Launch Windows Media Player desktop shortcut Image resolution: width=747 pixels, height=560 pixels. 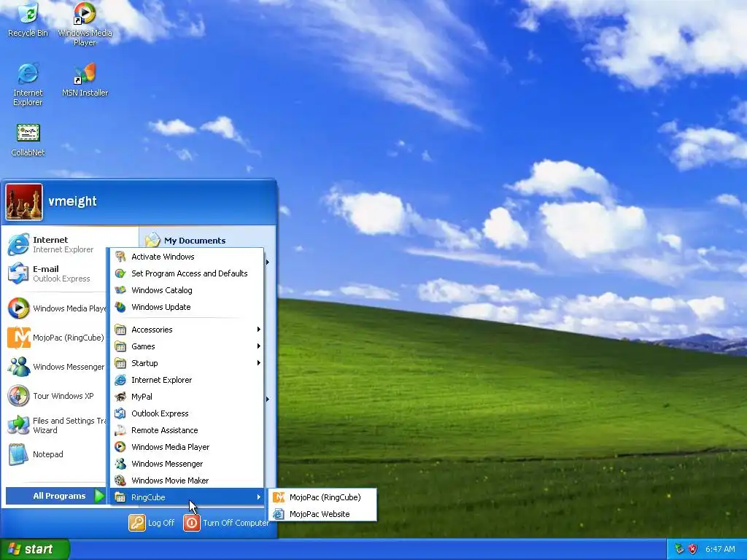[x=85, y=23]
